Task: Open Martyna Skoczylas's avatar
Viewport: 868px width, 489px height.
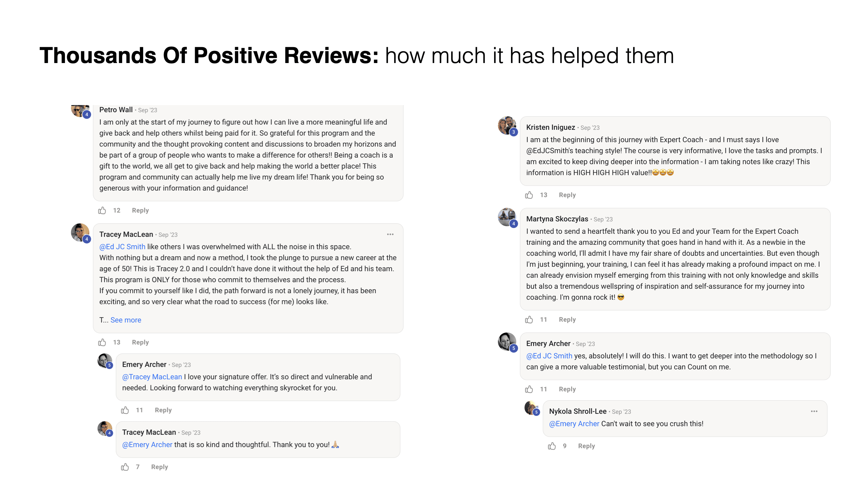Action: [507, 217]
